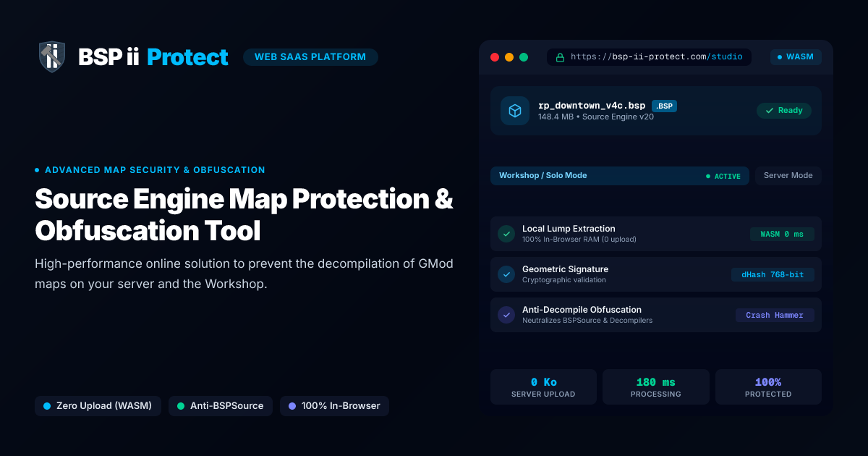Click the 148.4 MB Source Engine v20 text
Screen dimensions: 868x456
click(x=596, y=117)
